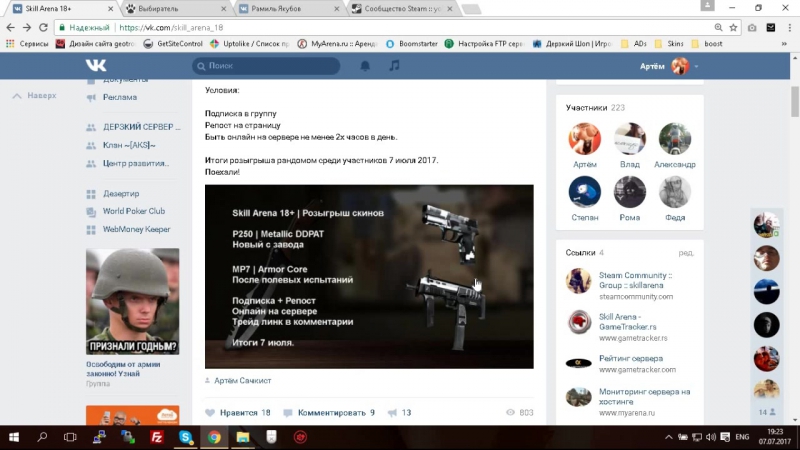Open member Влад avatar
The height and width of the screenshot is (450, 800).
(x=630, y=138)
